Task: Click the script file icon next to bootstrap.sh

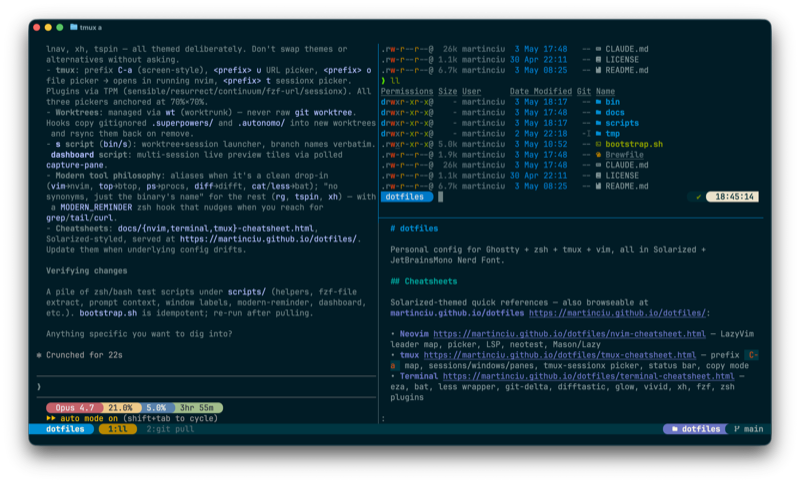Action: [x=598, y=144]
